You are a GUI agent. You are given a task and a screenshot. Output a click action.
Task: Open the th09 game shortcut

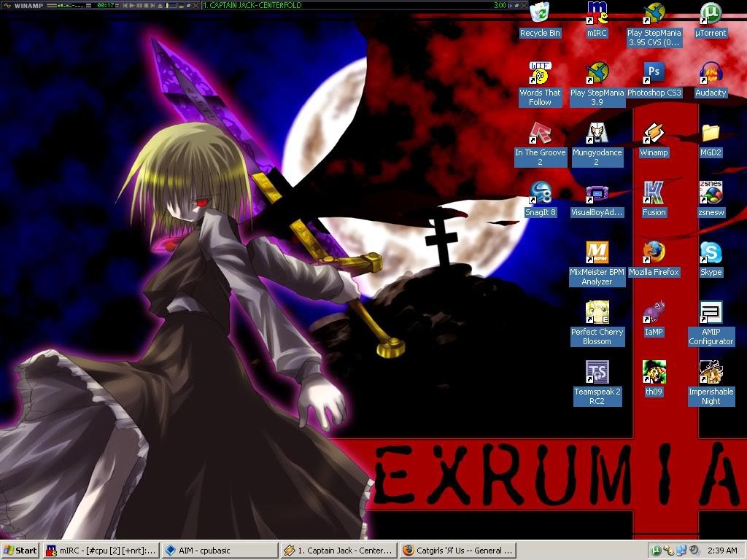654,379
